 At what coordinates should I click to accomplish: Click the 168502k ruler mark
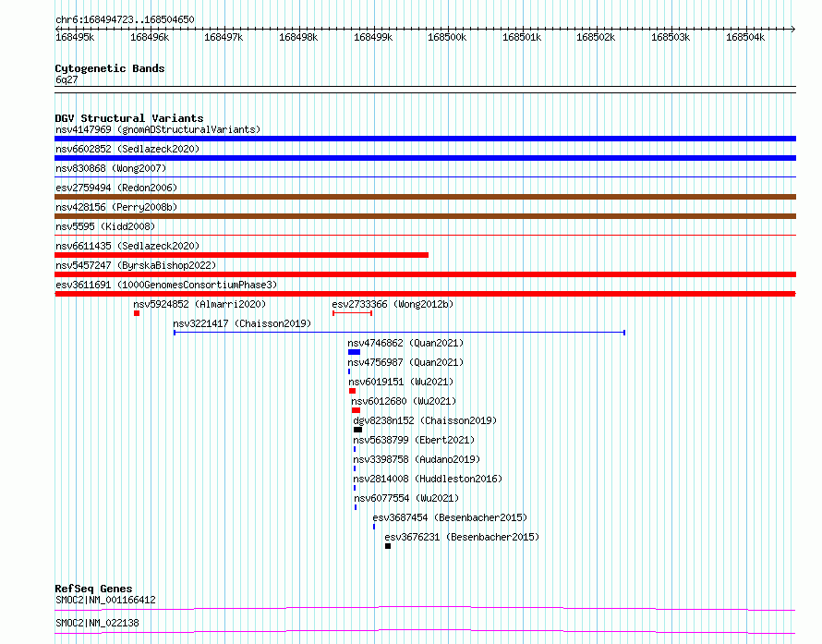(596, 37)
